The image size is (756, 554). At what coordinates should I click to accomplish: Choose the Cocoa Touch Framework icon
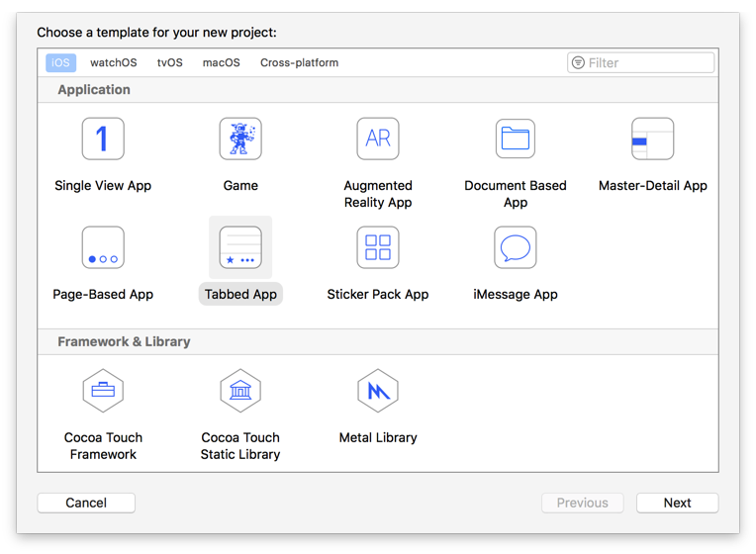(103, 391)
